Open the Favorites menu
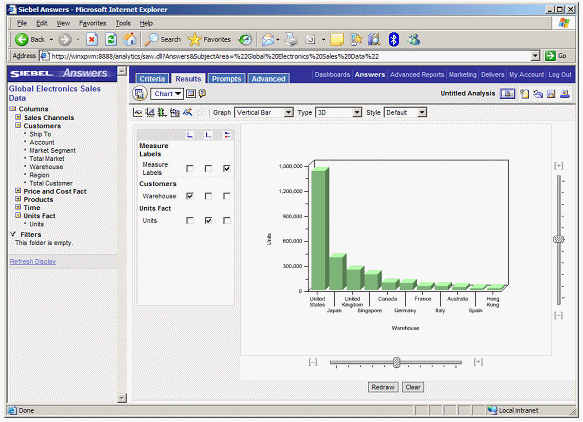The image size is (583, 422). pos(93,23)
